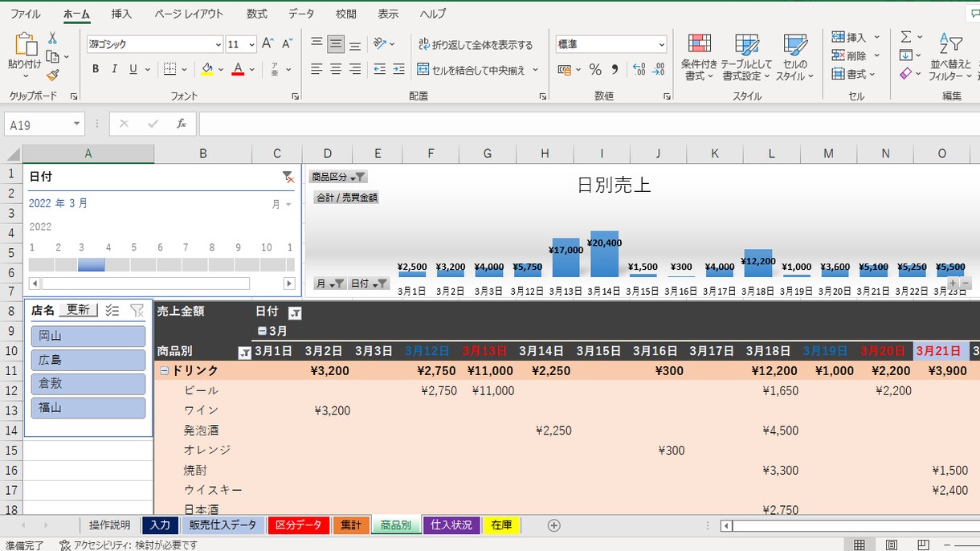Image resolution: width=980 pixels, height=551 pixels.
Task: Switch to the 在庫 sheet tab
Action: (501, 525)
